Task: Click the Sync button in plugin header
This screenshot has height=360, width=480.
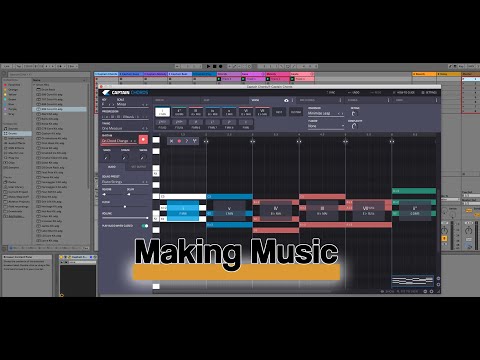Action: 331,92
